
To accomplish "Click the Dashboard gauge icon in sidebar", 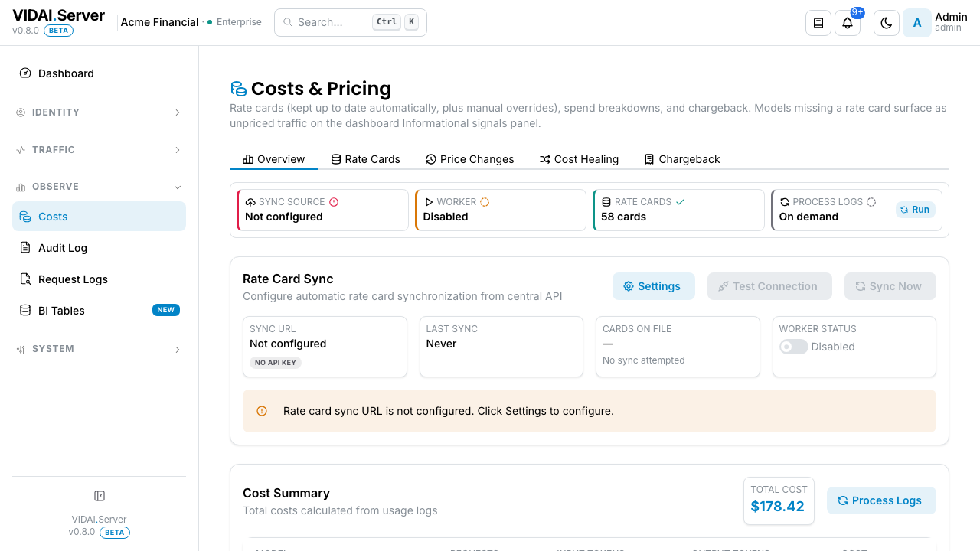I will coord(25,73).
